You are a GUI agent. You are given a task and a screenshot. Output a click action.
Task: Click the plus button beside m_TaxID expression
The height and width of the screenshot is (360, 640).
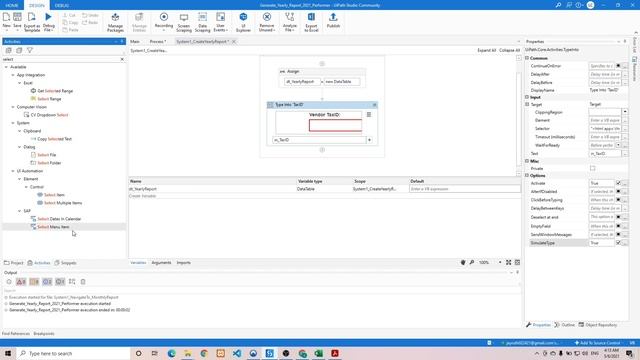pyautogui.click(x=370, y=140)
